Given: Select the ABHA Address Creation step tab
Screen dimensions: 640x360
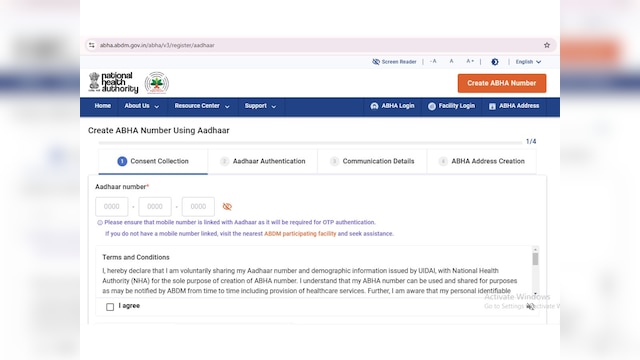Looking at the screenshot, I should pos(482,161).
